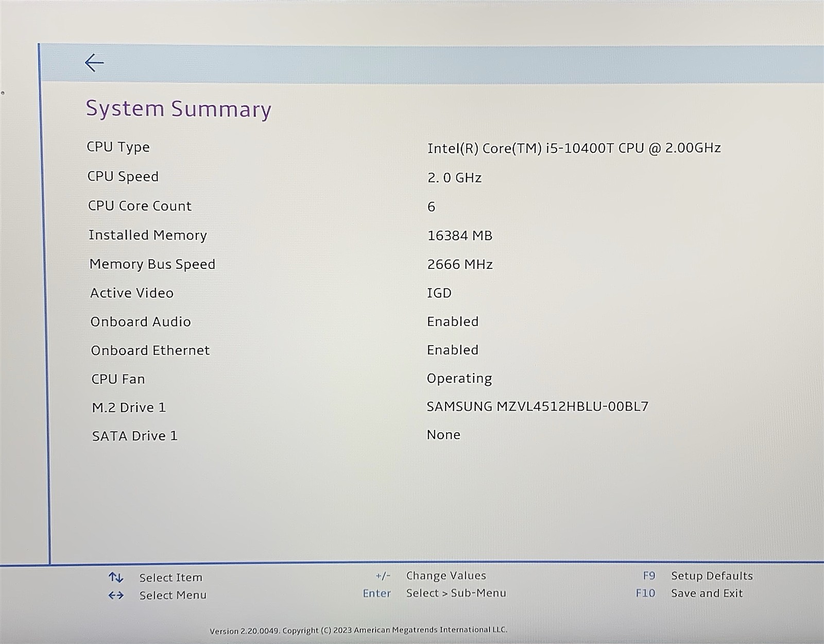The height and width of the screenshot is (644, 824).
Task: Click SATA Drive 1 None value
Action: click(x=443, y=435)
